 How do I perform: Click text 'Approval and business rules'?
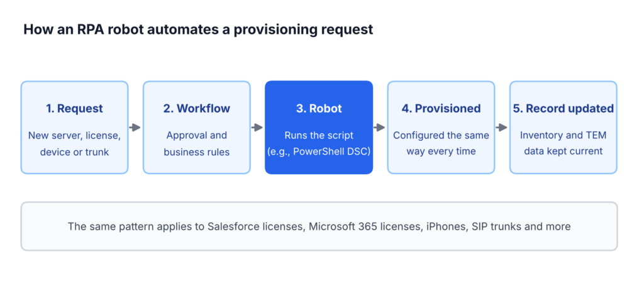pyautogui.click(x=197, y=144)
